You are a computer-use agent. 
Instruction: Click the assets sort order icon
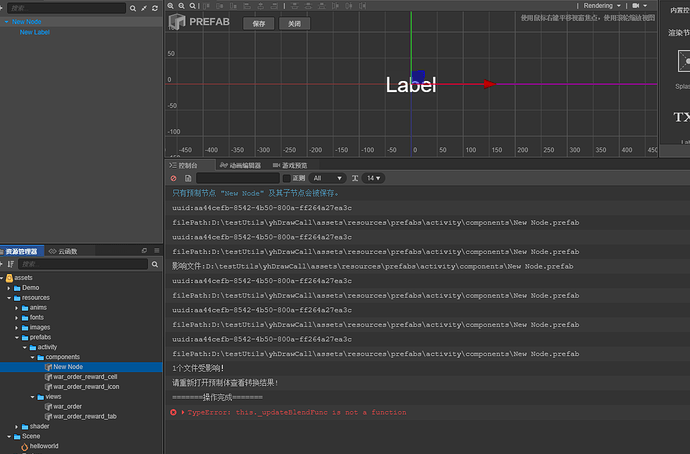coord(11,264)
